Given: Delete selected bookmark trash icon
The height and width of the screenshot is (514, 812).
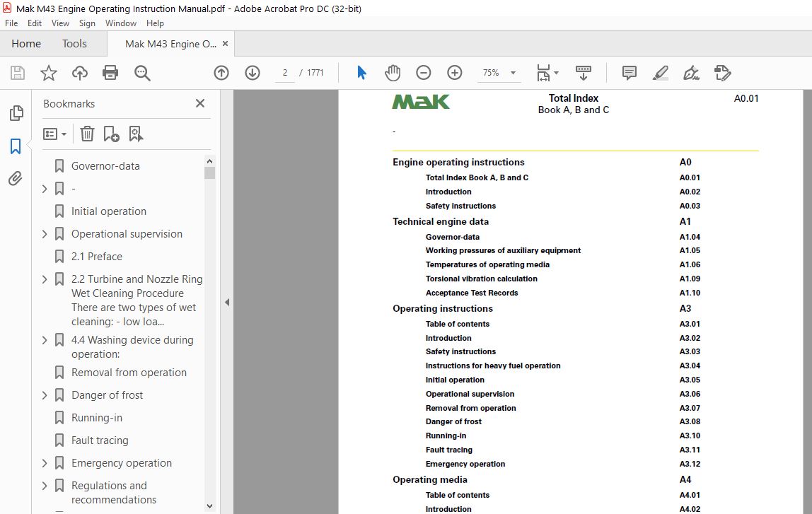Looking at the screenshot, I should 87,134.
